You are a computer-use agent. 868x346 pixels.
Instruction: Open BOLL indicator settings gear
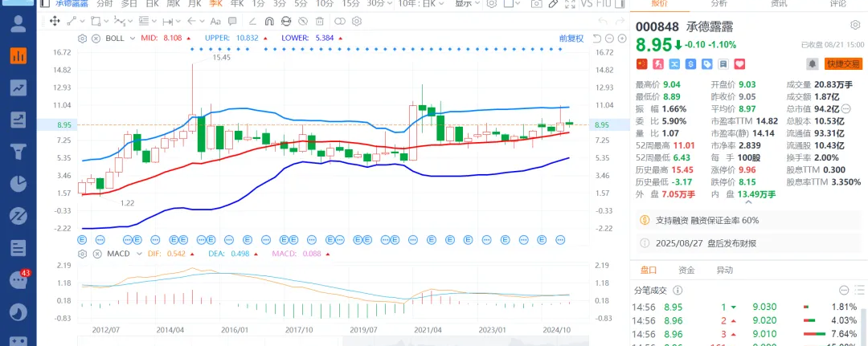click(x=81, y=38)
